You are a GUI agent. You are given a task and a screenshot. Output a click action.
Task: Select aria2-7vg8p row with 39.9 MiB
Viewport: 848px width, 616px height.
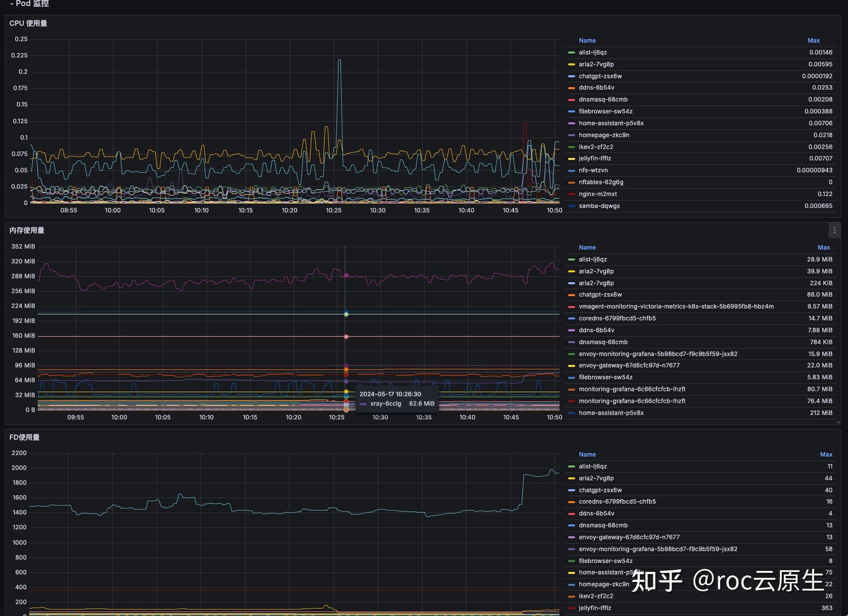tap(596, 271)
